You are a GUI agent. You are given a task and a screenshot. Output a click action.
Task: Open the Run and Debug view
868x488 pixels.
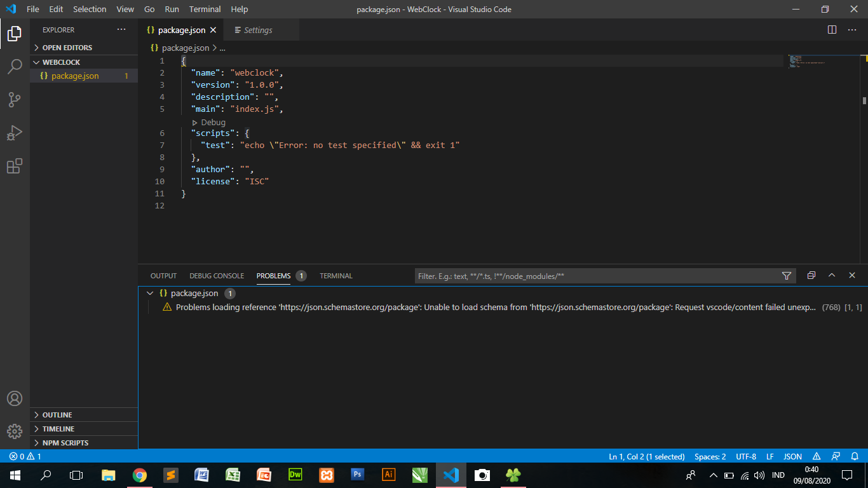coord(15,132)
